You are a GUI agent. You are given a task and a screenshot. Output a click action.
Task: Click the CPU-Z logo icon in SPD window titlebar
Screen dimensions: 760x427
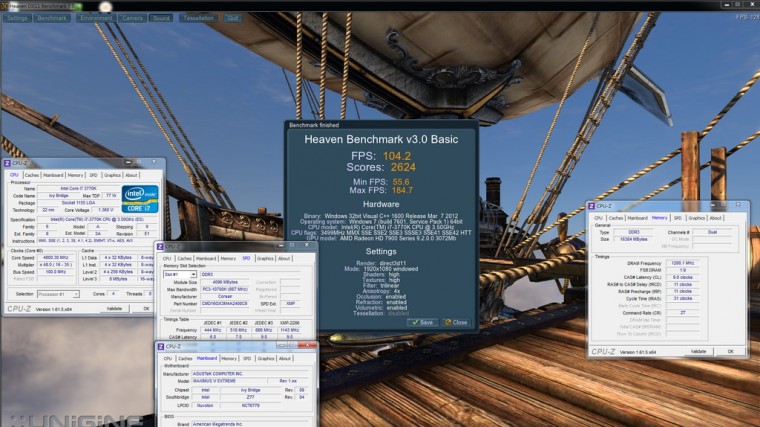160,247
